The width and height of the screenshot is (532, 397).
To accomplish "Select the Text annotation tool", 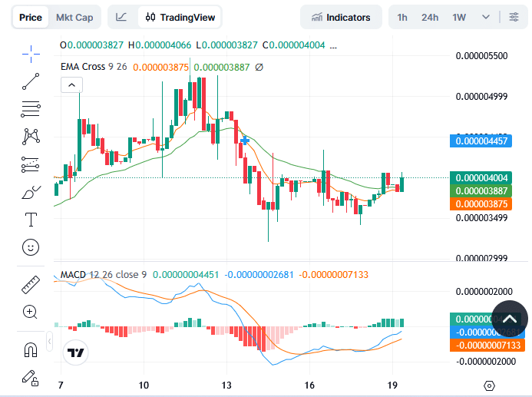I will click(x=31, y=220).
